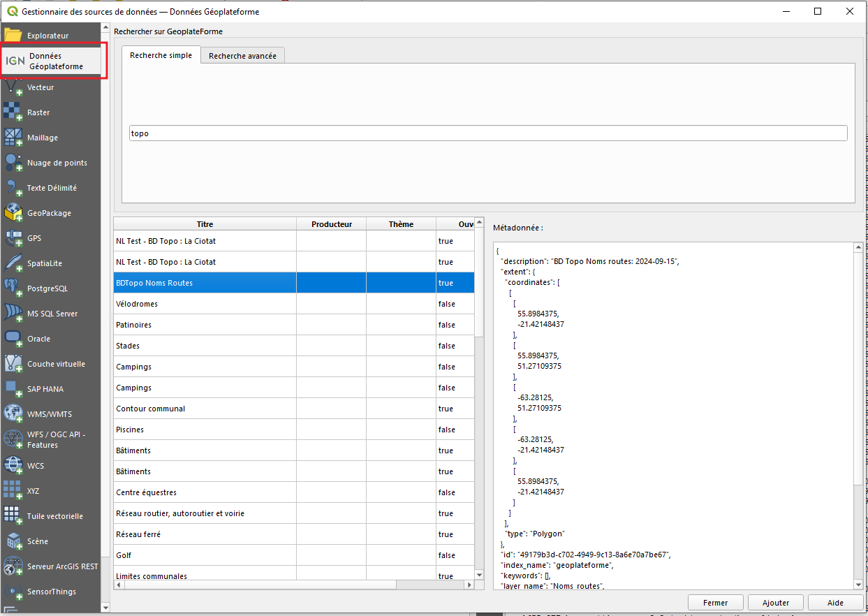The height and width of the screenshot is (616, 868).
Task: Switch to the Recherche avancée tab
Action: click(242, 56)
